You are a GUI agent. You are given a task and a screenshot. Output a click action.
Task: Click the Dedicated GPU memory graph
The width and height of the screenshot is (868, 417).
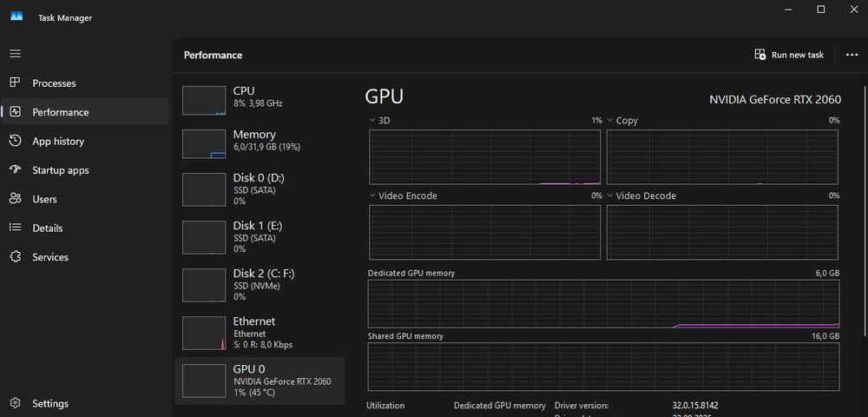(x=603, y=304)
